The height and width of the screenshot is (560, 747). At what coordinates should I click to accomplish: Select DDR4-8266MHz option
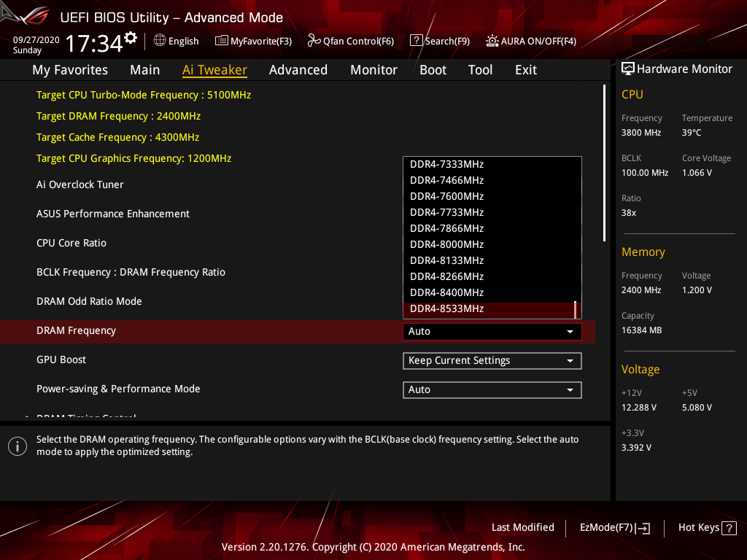click(492, 276)
